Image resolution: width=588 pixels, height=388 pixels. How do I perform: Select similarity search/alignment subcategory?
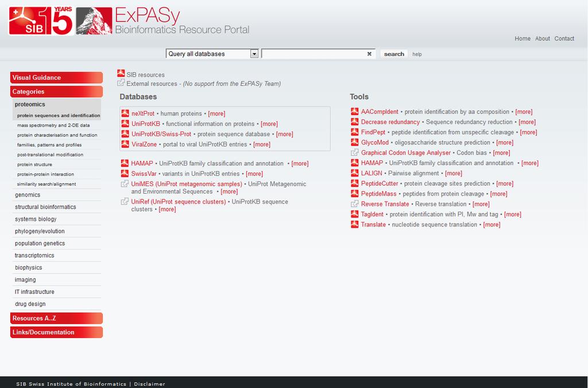pyautogui.click(x=47, y=184)
